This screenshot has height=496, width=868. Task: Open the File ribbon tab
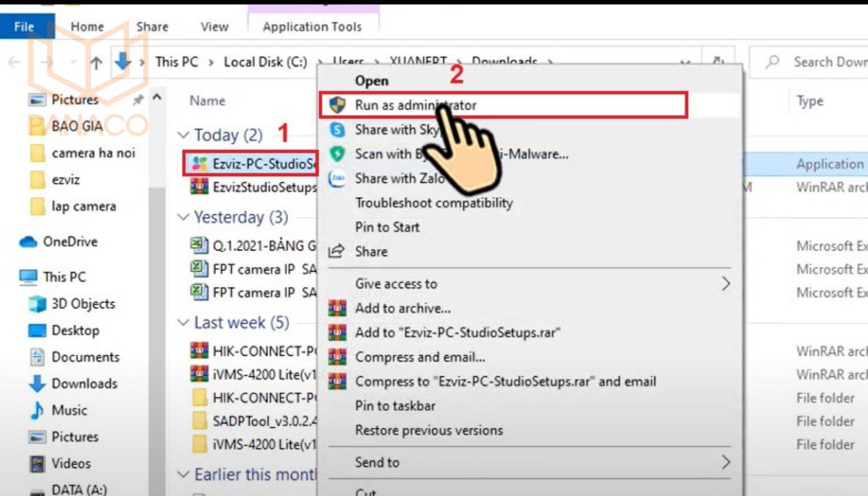(x=24, y=27)
